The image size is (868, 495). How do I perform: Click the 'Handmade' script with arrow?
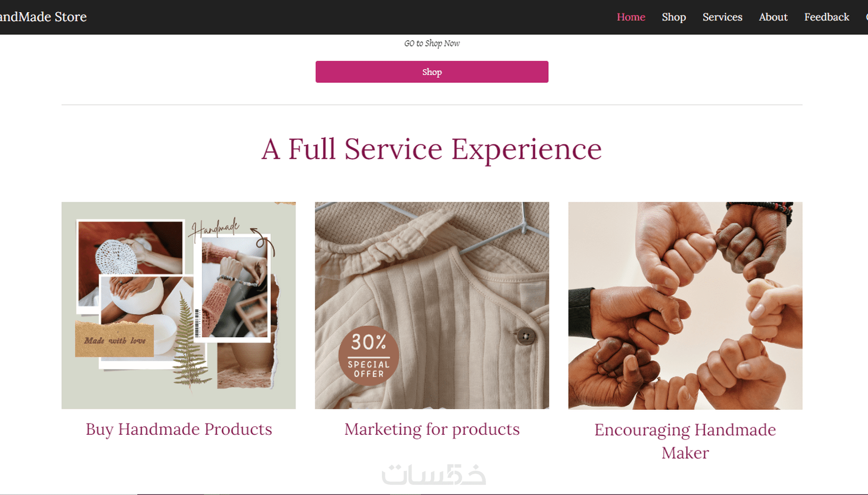click(230, 234)
